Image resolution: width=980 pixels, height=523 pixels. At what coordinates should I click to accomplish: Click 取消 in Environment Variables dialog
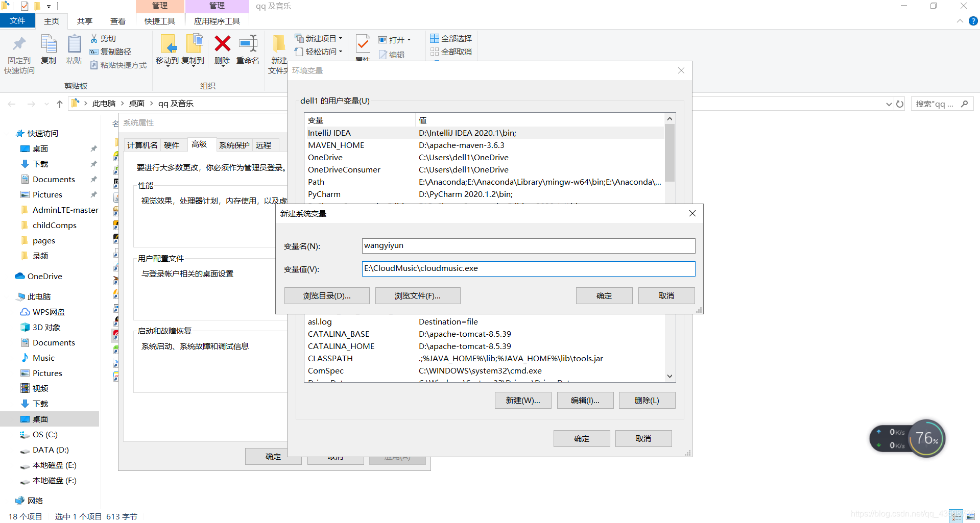pos(643,439)
